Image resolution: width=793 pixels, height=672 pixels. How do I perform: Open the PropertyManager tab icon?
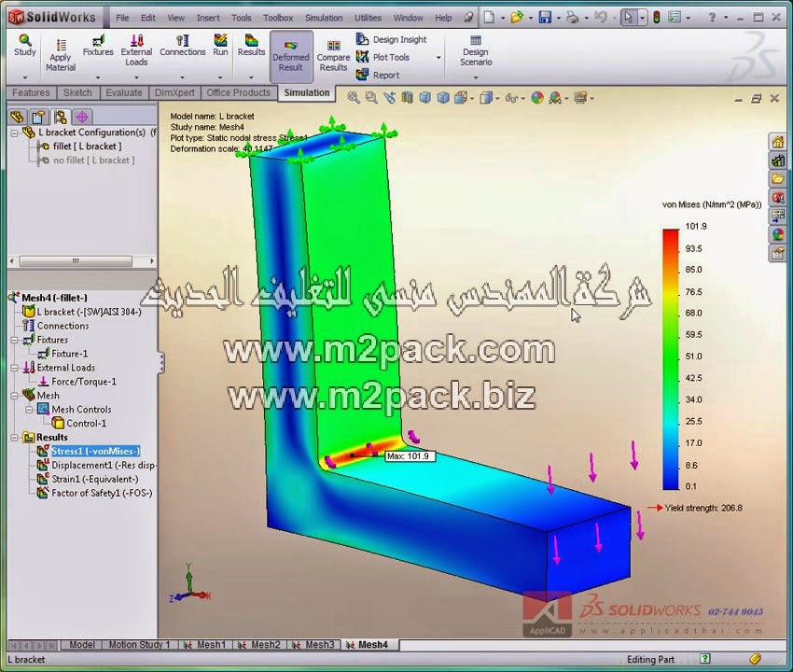click(x=38, y=117)
